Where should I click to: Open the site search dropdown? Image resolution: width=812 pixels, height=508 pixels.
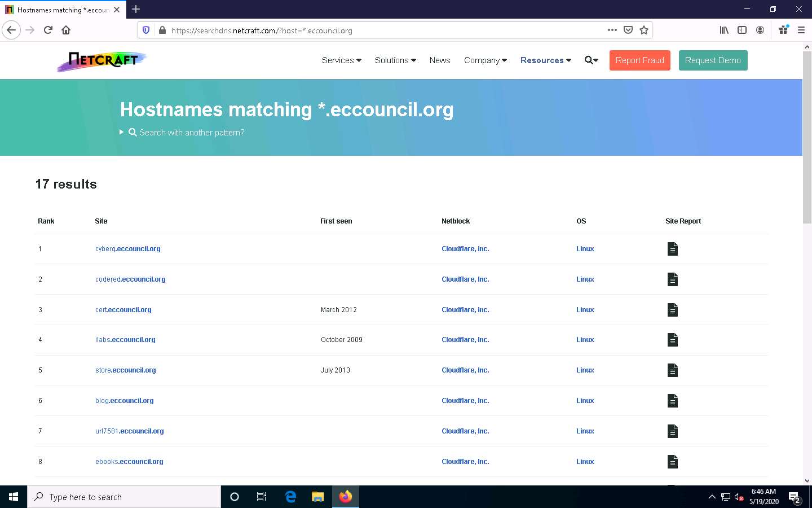[592, 60]
